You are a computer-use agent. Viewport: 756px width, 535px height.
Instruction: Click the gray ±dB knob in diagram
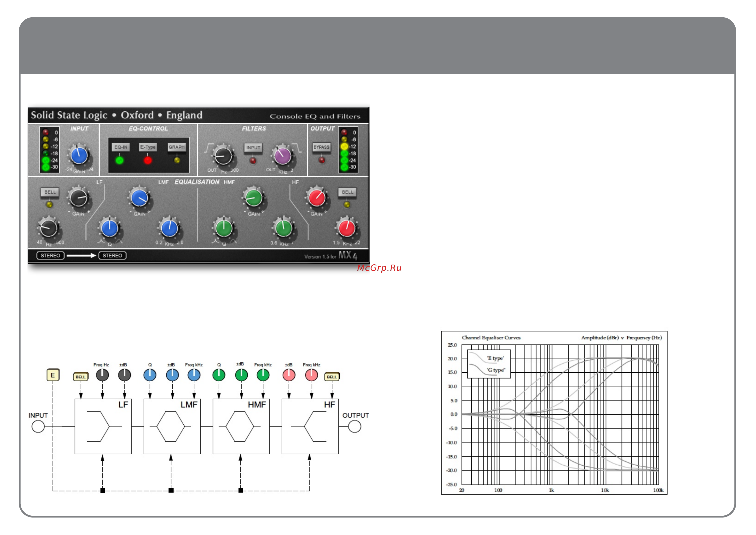(x=124, y=375)
